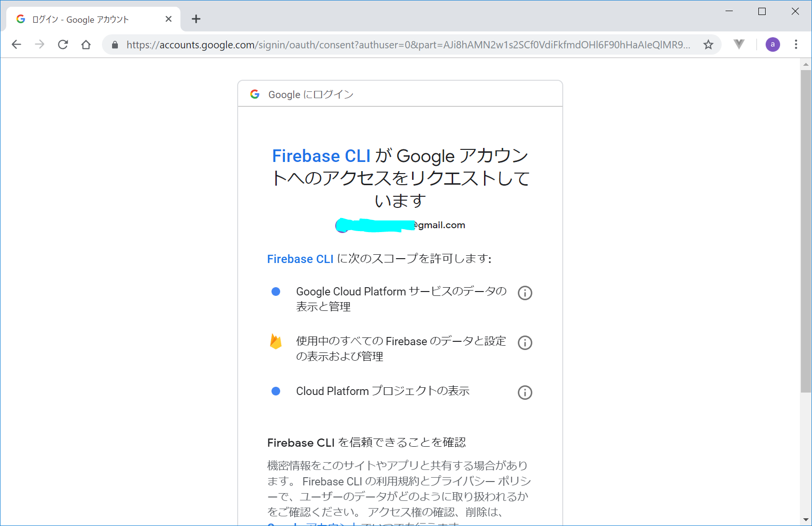Click the address bar URL

pyautogui.click(x=406, y=44)
